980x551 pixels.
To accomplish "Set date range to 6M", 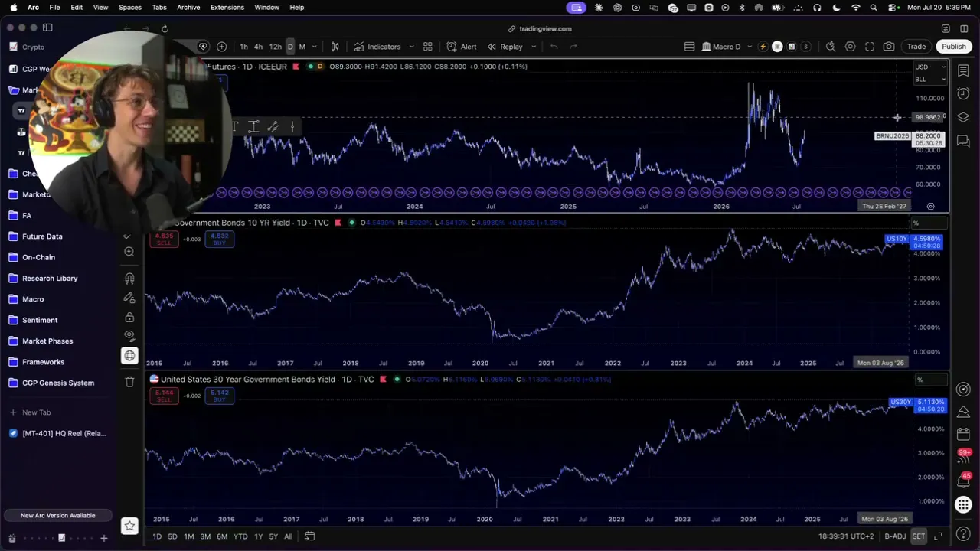I will (x=222, y=536).
